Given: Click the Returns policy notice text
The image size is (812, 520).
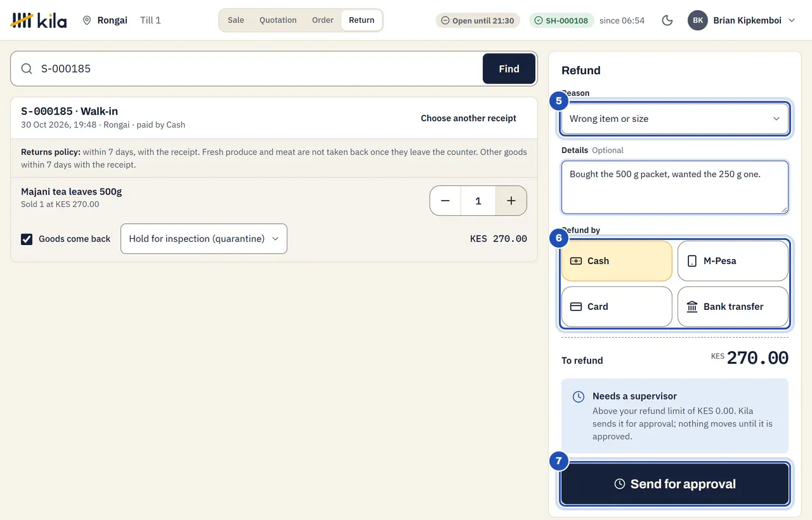Looking at the screenshot, I should click(274, 159).
